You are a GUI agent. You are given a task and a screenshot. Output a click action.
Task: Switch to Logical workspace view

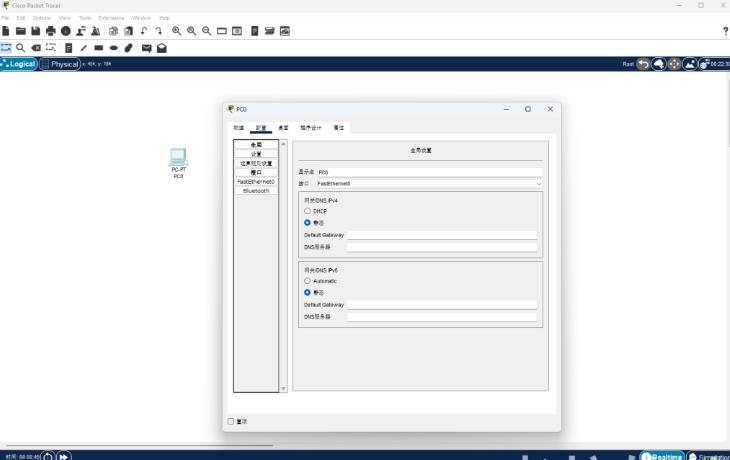coord(19,64)
